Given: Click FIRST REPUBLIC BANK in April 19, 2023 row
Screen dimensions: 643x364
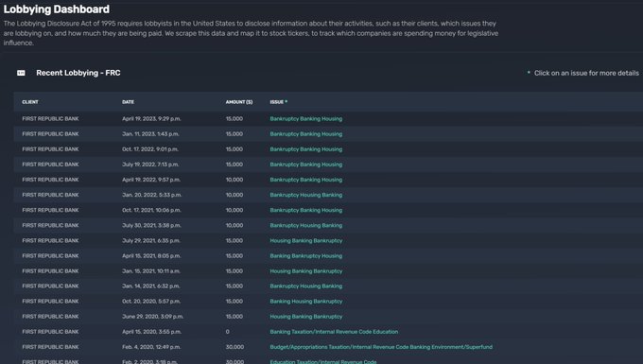Looking at the screenshot, I should coord(50,119).
